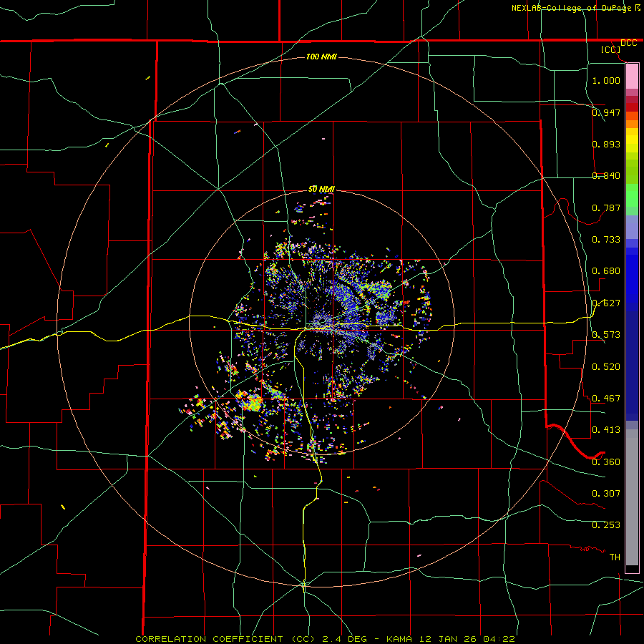Click the 0.947 value on the color scale

pyautogui.click(x=606, y=112)
